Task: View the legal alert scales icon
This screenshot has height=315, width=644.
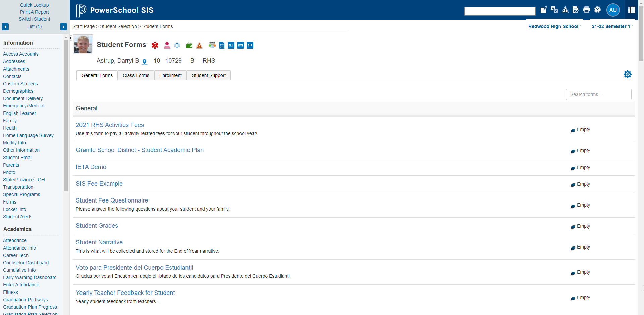Action: (x=177, y=45)
